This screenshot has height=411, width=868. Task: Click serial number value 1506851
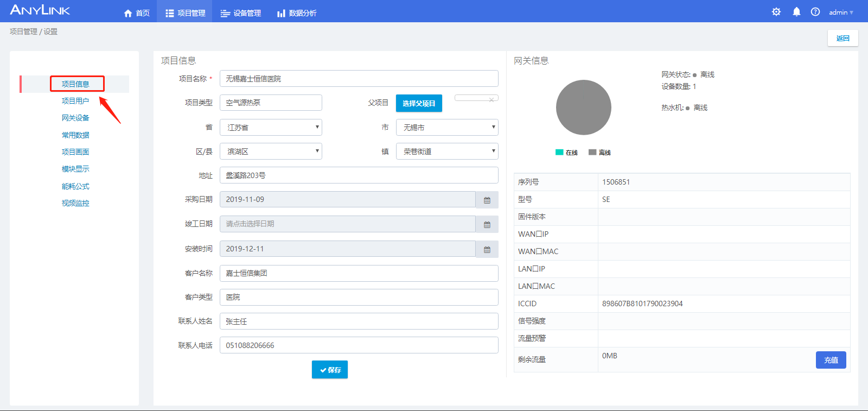(616, 182)
